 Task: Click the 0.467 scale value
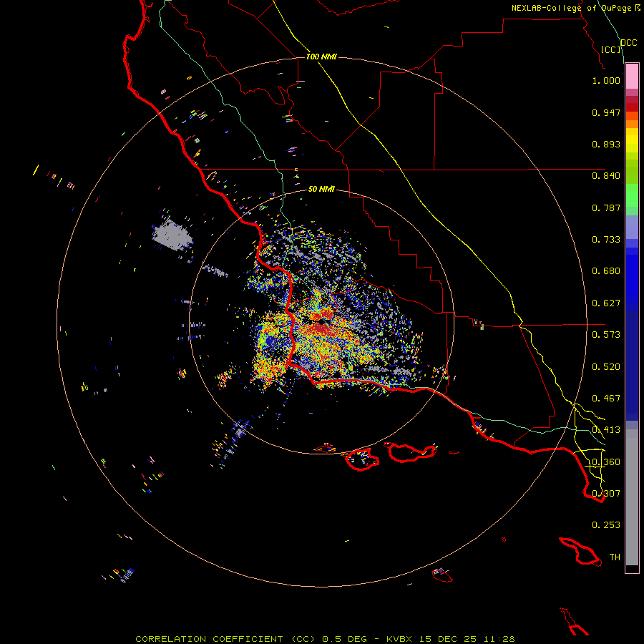click(x=606, y=399)
